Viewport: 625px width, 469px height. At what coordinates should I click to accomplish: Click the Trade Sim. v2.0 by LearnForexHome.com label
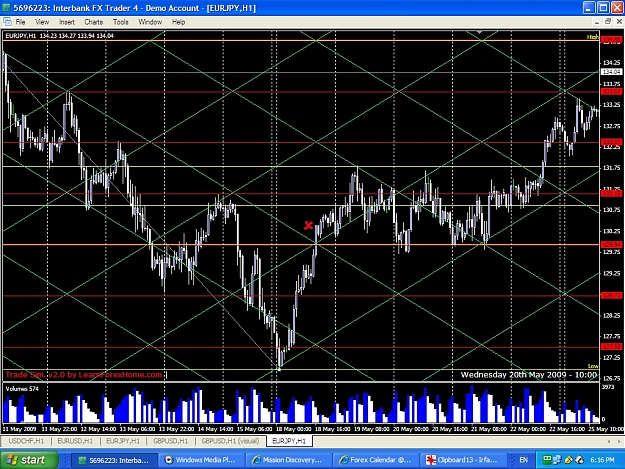[84, 375]
